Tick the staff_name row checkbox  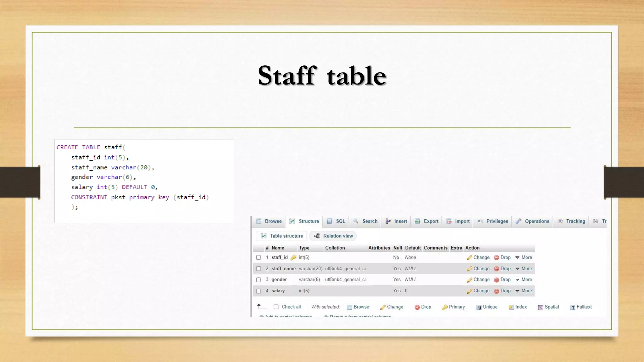(258, 269)
